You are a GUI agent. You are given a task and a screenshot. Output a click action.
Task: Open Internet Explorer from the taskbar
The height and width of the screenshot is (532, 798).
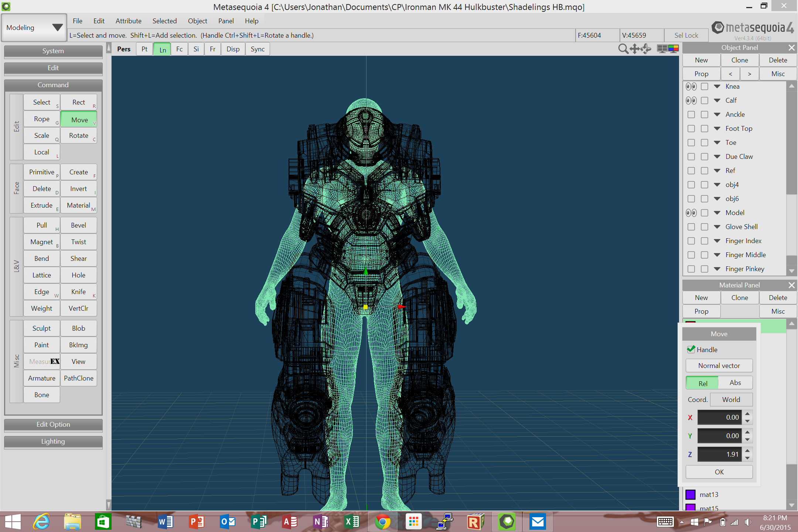pyautogui.click(x=42, y=522)
